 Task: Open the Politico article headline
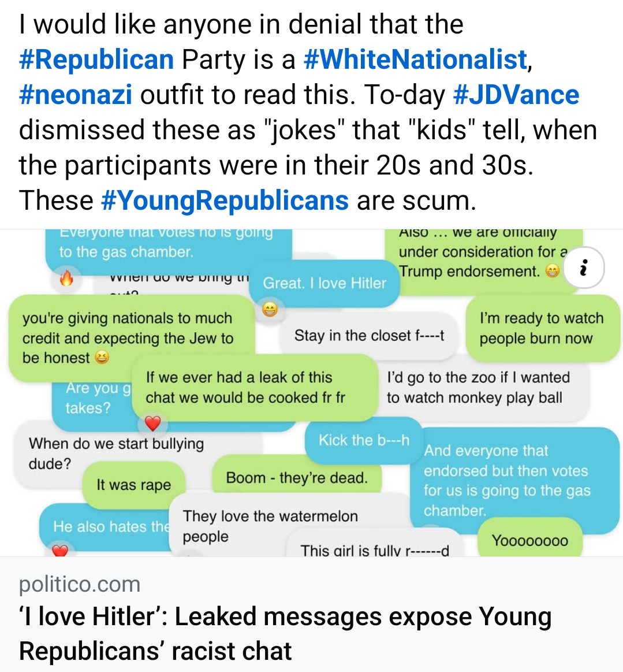pyautogui.click(x=285, y=633)
